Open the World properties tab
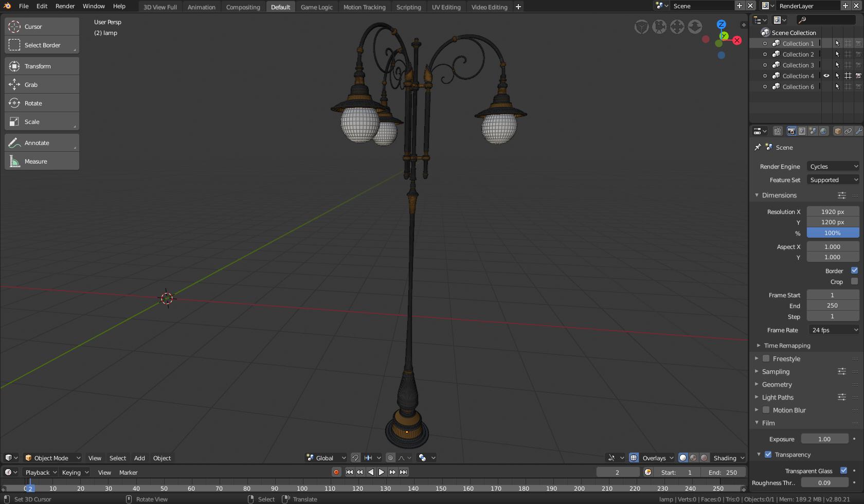This screenshot has width=864, height=504. 823,131
